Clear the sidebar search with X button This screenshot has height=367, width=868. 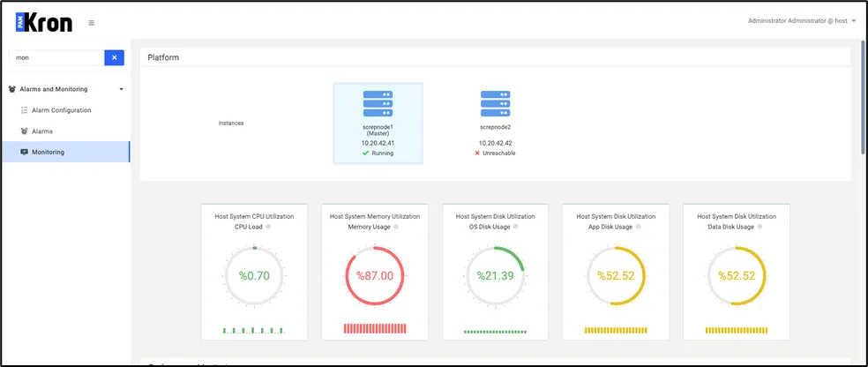click(114, 57)
